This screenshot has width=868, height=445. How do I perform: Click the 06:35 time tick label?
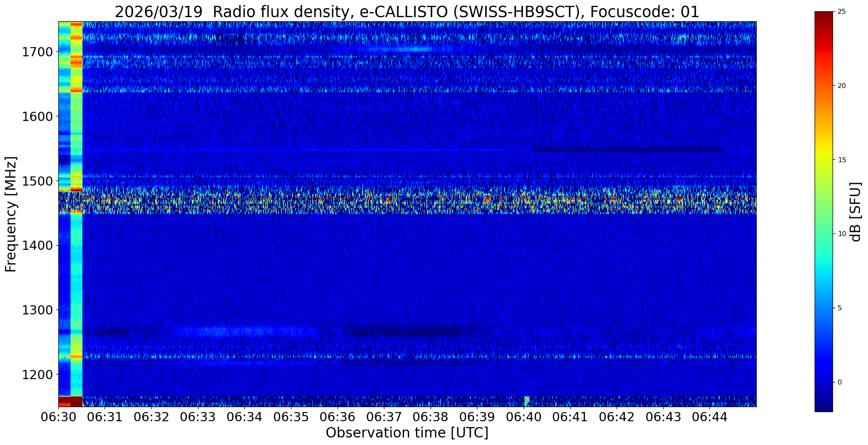pyautogui.click(x=291, y=417)
